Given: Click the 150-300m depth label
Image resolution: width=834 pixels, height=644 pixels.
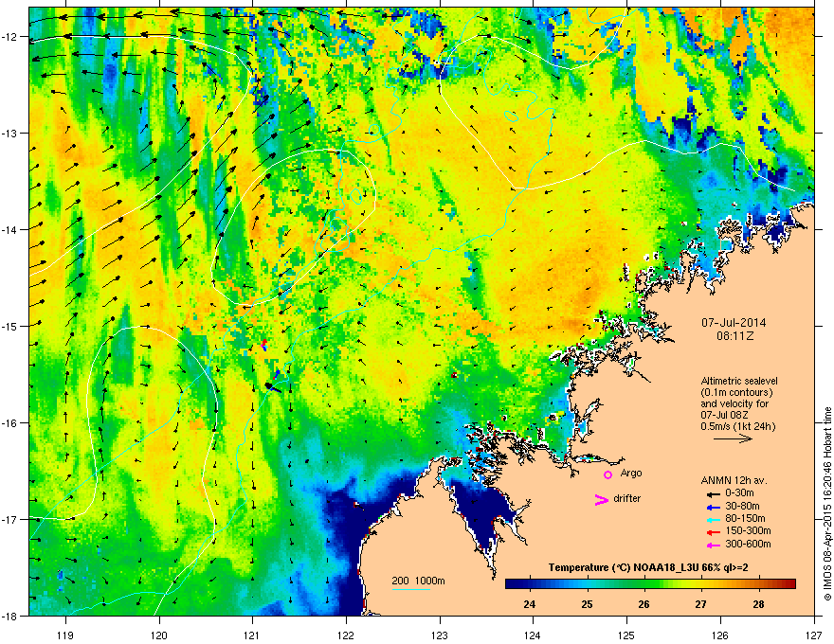Looking at the screenshot, I should click(x=748, y=530).
